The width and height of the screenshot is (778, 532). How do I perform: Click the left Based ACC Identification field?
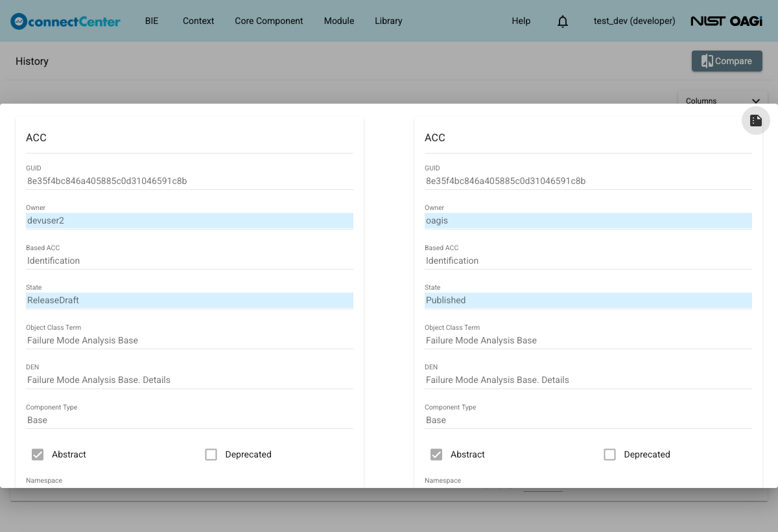pos(189,261)
